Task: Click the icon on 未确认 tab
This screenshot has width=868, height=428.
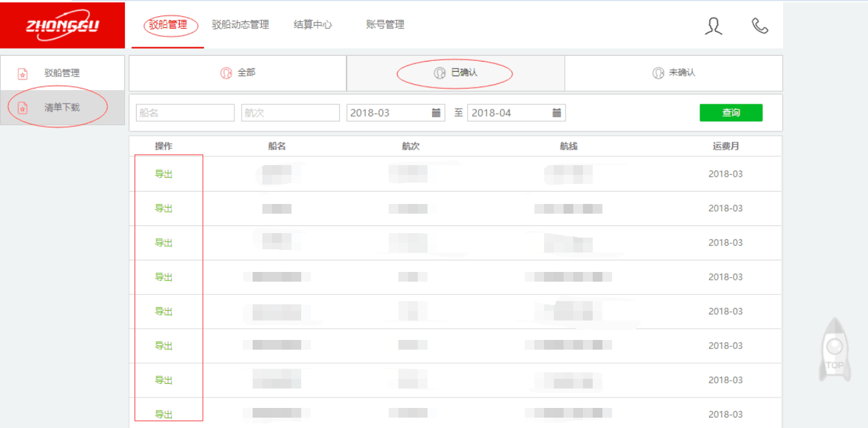Action: 658,73
